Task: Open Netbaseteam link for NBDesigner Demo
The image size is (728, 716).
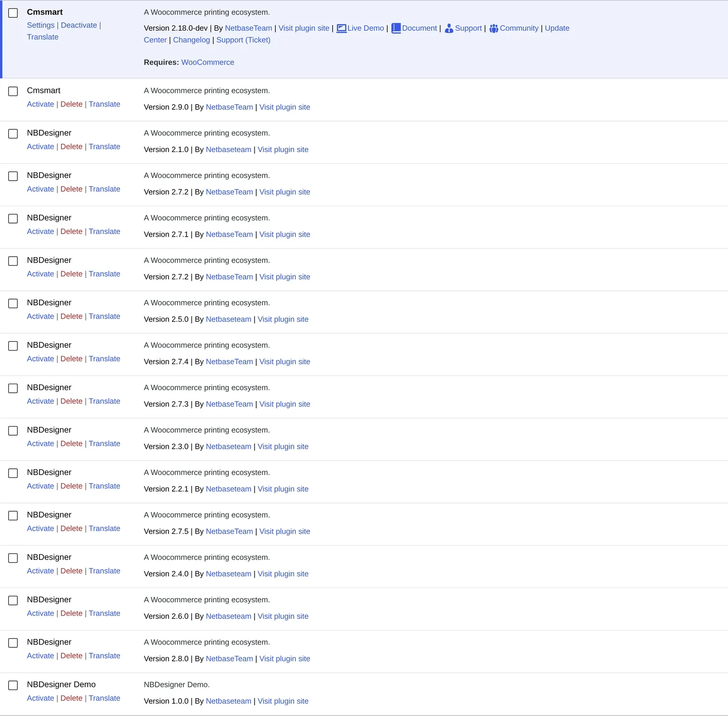Action: [228, 701]
